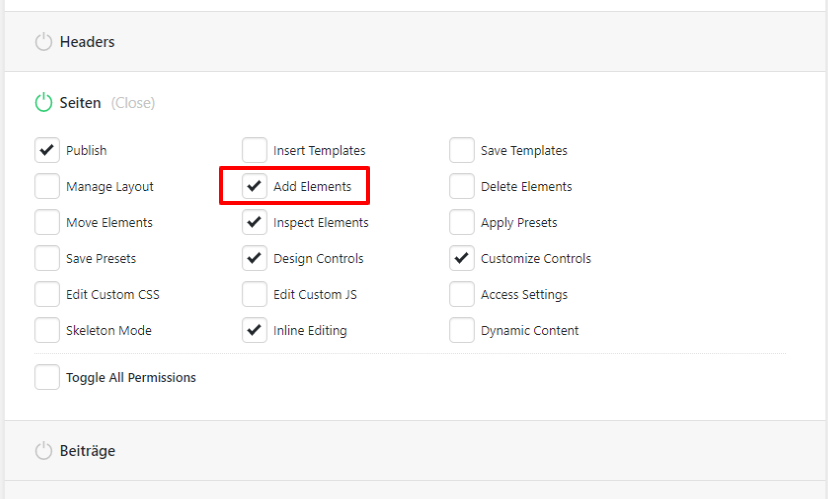Screen dimensions: 828x499
Task: Disable Inspect Elements permission
Action: (x=255, y=222)
